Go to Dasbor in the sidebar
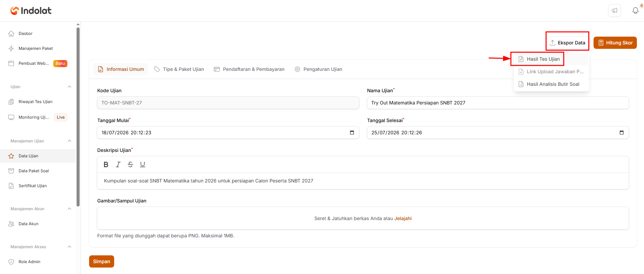The height and width of the screenshot is (274, 644). 38,34
